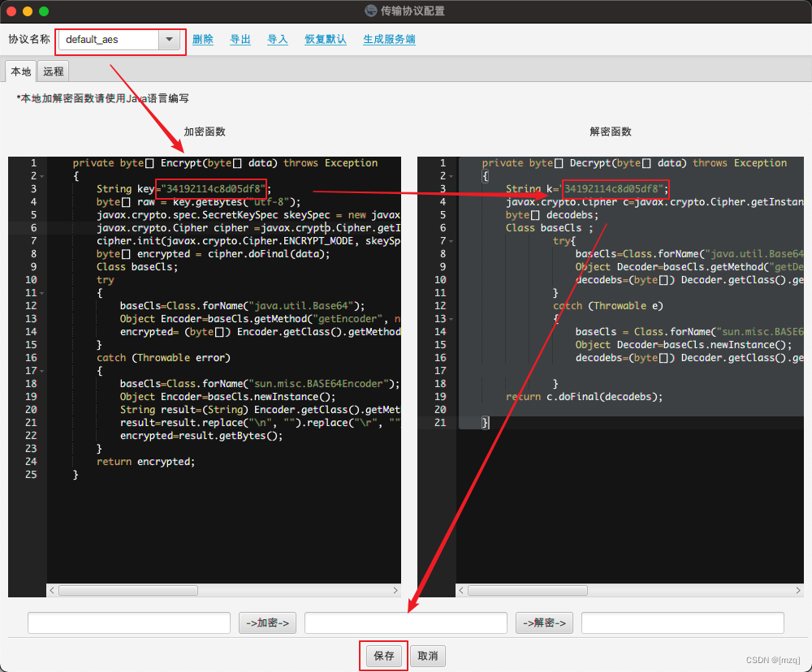Click the 生成服务端 link

point(388,38)
